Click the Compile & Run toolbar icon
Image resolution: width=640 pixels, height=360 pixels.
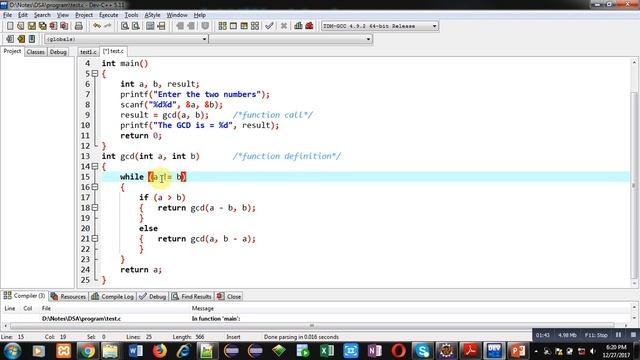(244, 26)
